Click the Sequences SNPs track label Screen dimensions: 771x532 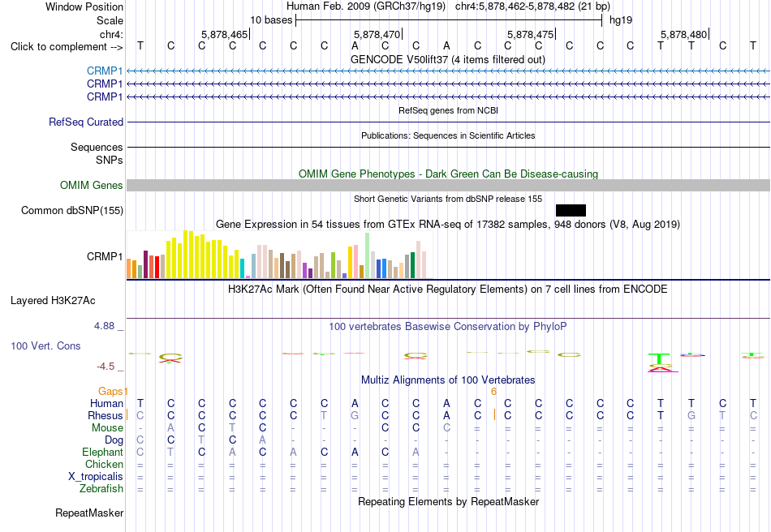point(97,154)
